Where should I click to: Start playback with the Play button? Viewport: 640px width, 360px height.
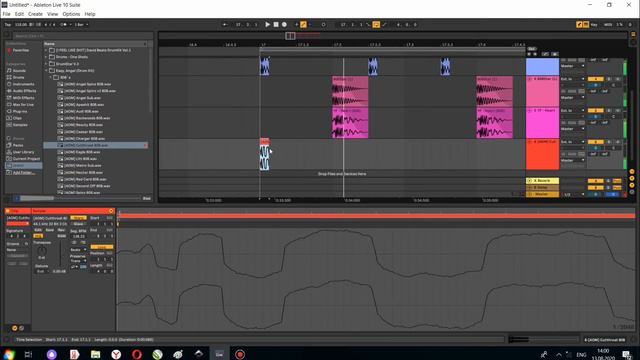[267, 24]
